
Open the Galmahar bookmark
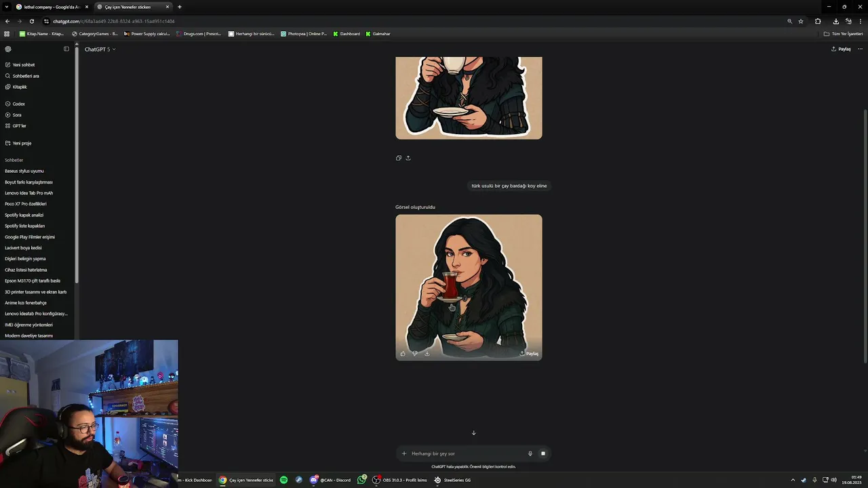(378, 33)
